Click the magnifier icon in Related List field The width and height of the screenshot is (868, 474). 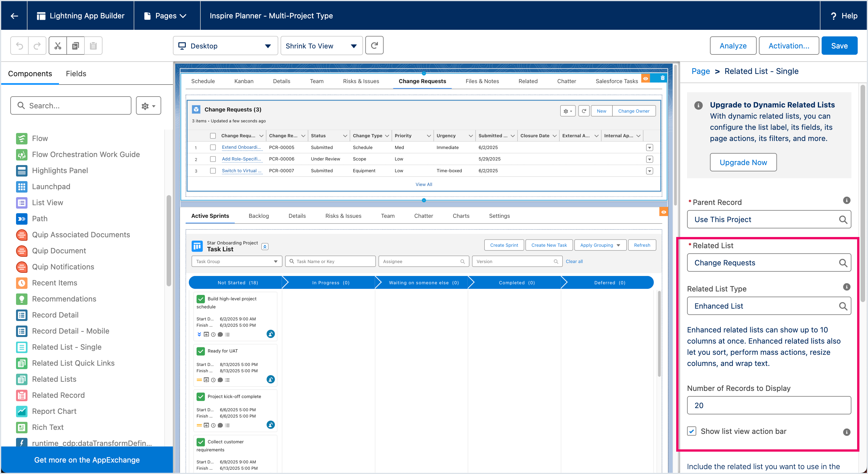tap(843, 263)
